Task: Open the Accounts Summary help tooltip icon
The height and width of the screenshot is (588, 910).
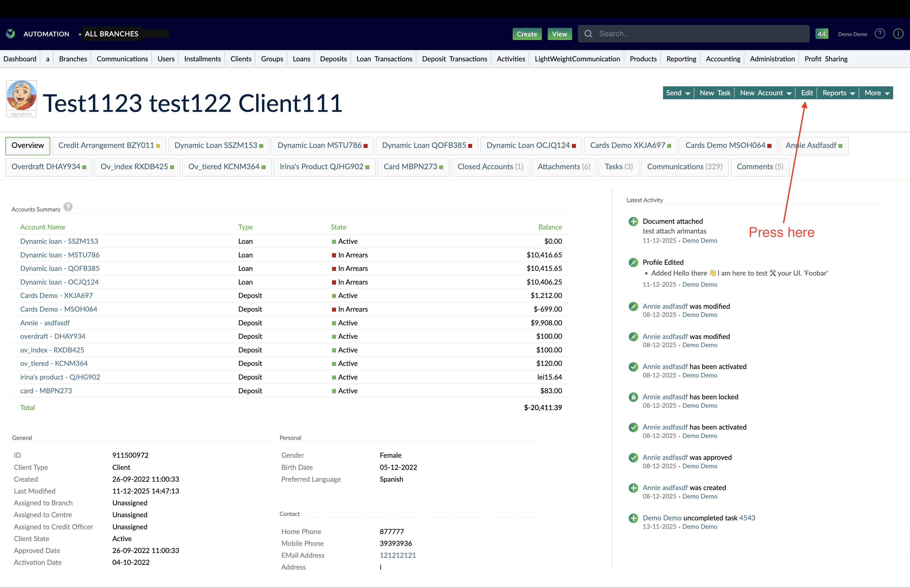Action: point(68,207)
